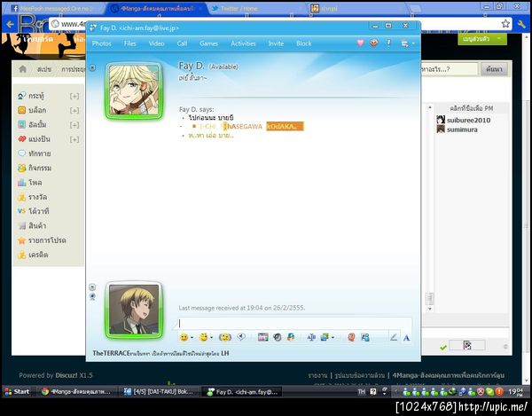Click the bookmark star in address bar

click(x=505, y=23)
